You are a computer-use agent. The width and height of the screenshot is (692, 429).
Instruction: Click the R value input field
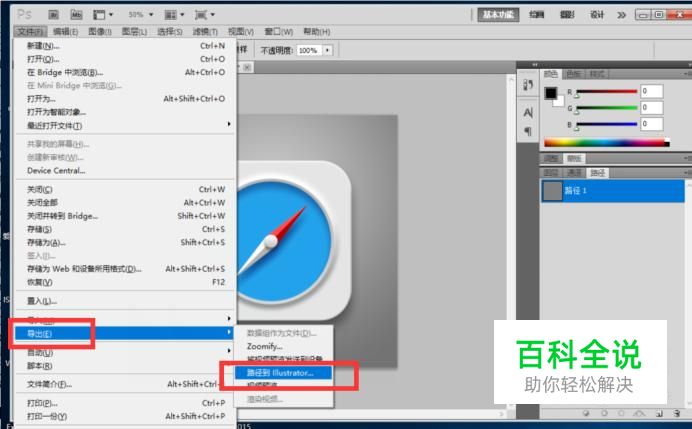[651, 91]
